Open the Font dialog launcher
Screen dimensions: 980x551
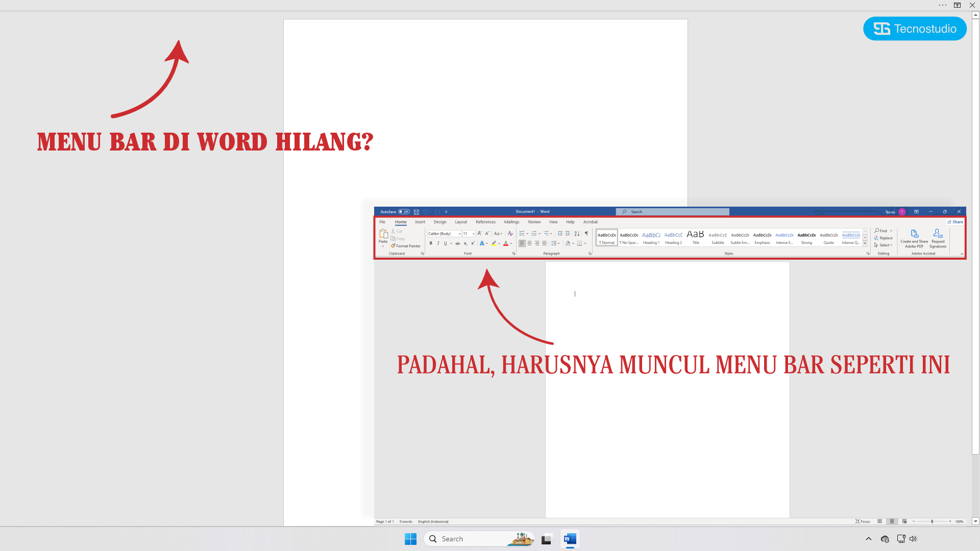[x=514, y=254]
